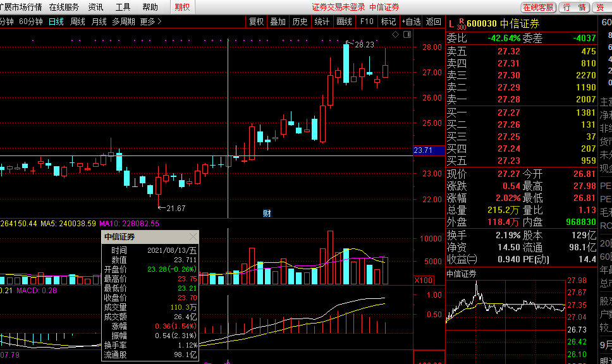Click the 今开 26.81 opening price
Image resolution: width=612 pixels, height=364 pixels.
pos(584,174)
